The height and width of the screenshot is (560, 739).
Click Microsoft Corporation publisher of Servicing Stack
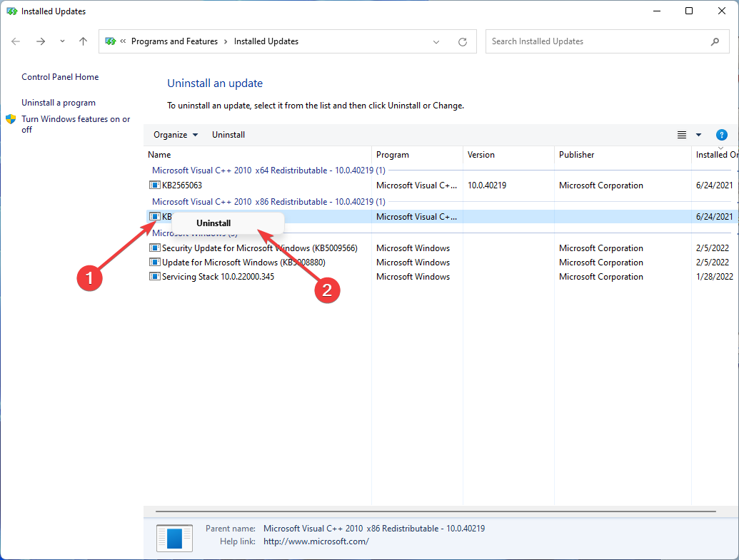(601, 277)
